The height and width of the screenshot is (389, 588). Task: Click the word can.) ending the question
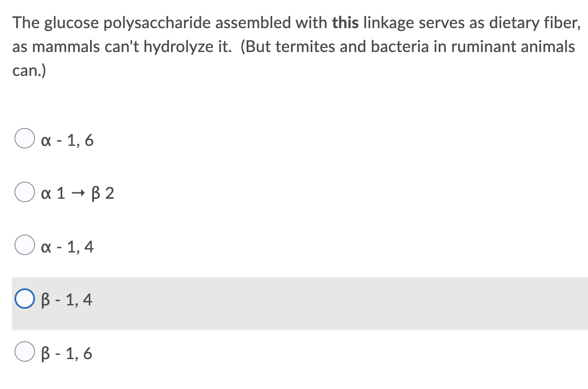coord(28,70)
